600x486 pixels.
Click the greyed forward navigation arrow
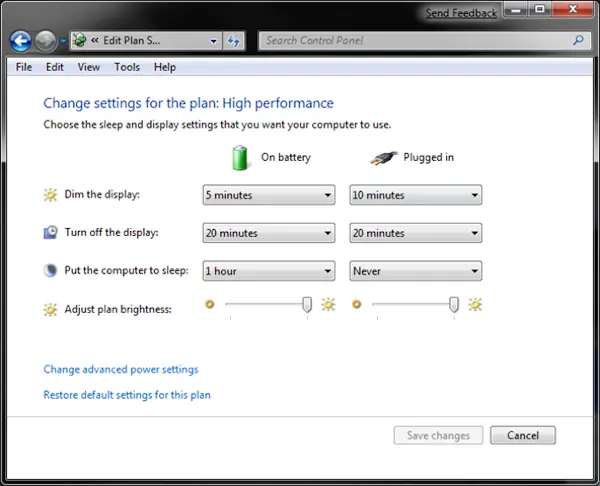(x=46, y=41)
